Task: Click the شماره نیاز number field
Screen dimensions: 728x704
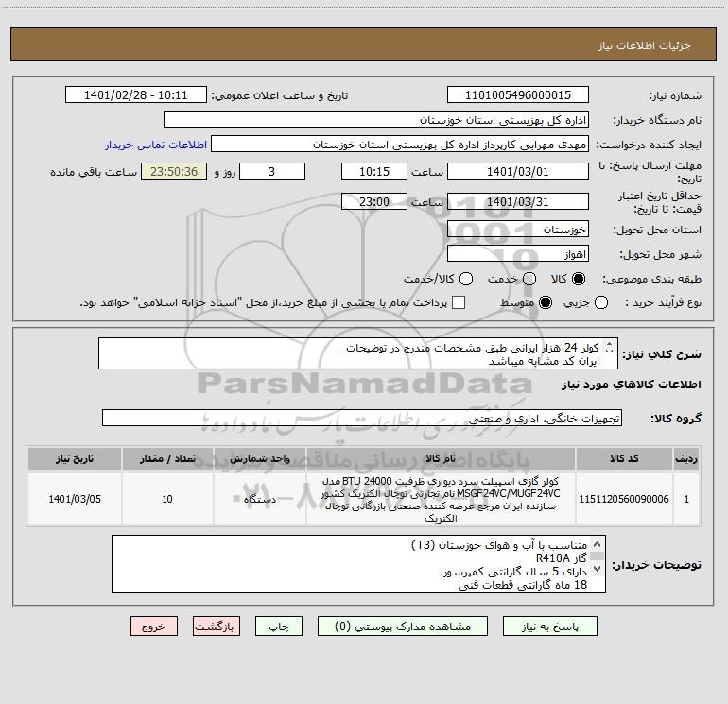Action: (518, 95)
